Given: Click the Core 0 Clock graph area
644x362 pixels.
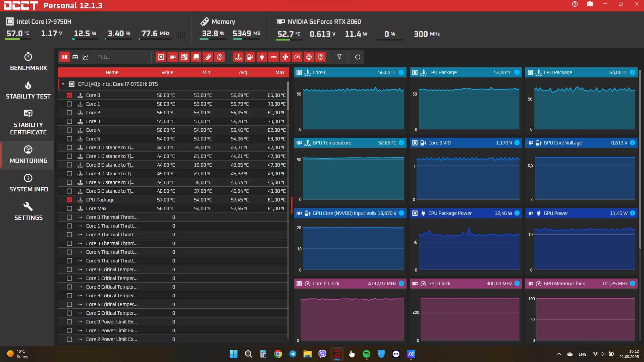Looking at the screenshot, I should click(x=350, y=316).
